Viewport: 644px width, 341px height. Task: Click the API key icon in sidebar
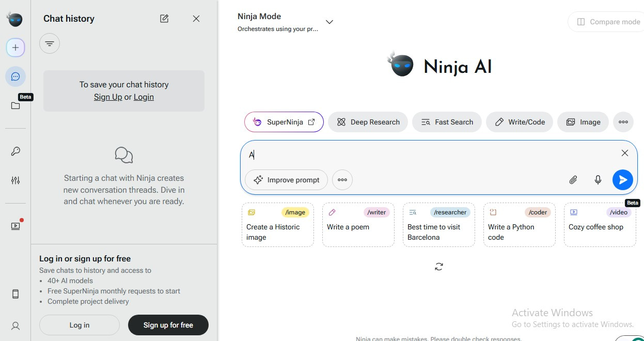point(15,151)
